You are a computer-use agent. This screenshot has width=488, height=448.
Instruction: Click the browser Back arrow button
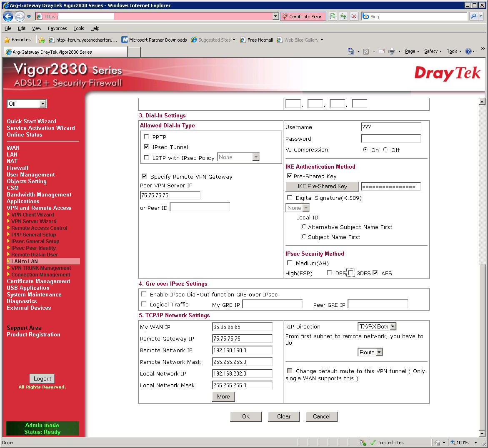pos(8,17)
